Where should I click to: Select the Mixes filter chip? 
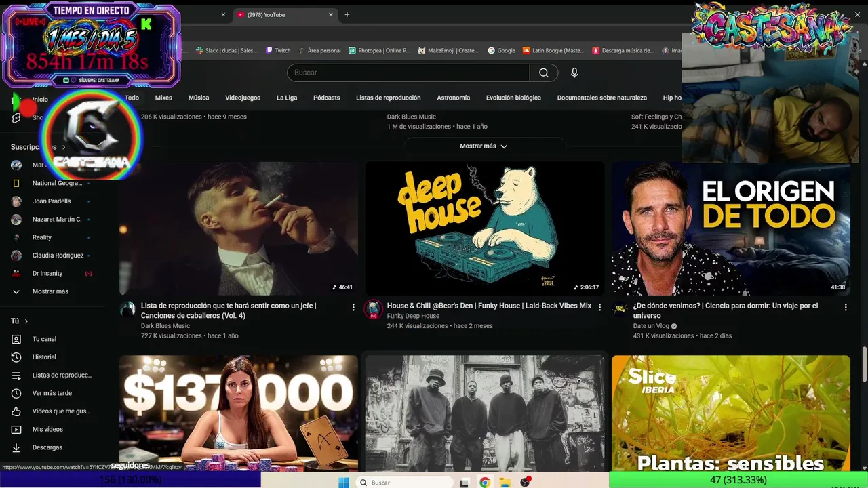pos(163,98)
